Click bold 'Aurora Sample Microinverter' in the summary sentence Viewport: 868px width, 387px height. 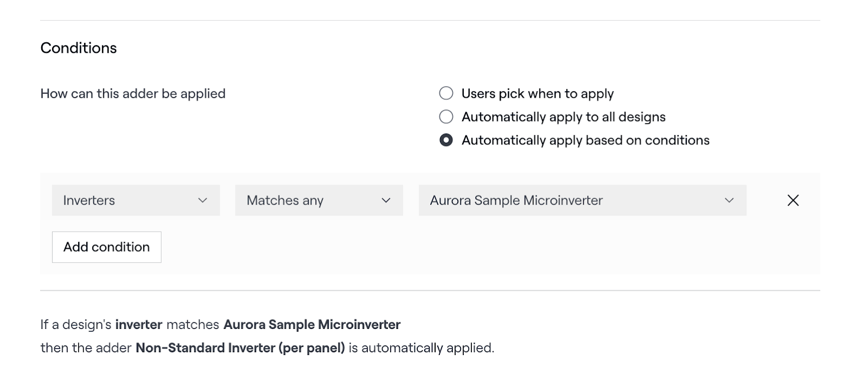pos(312,325)
